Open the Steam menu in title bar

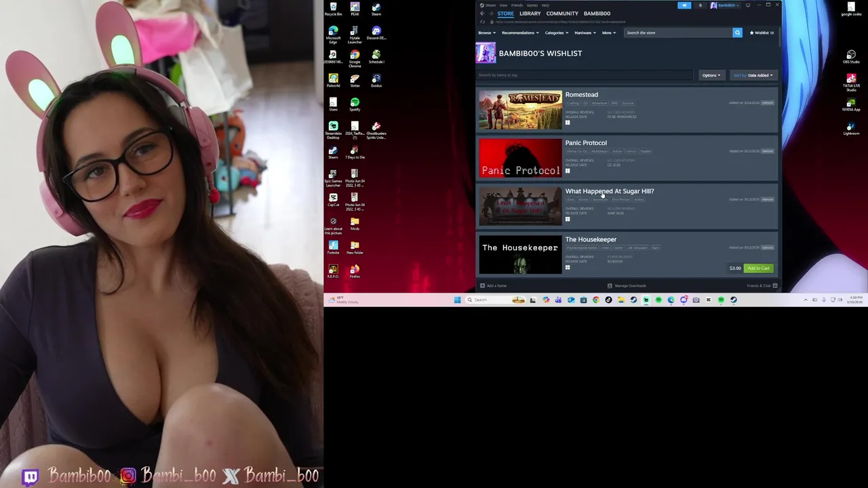(x=489, y=5)
